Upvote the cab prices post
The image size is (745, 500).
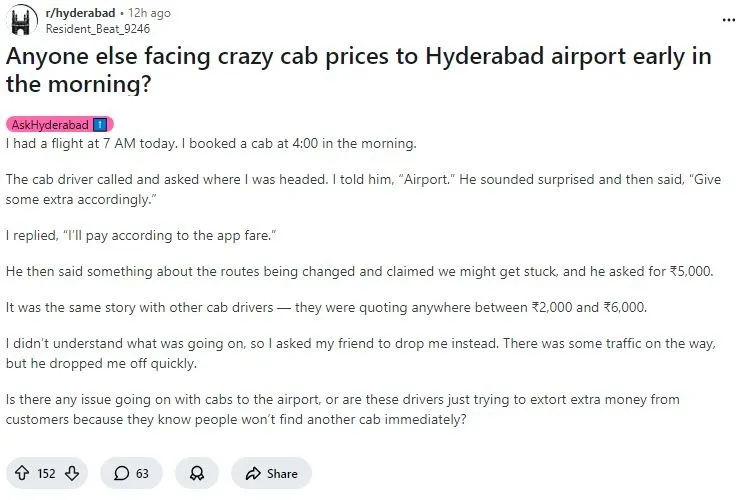point(21,473)
